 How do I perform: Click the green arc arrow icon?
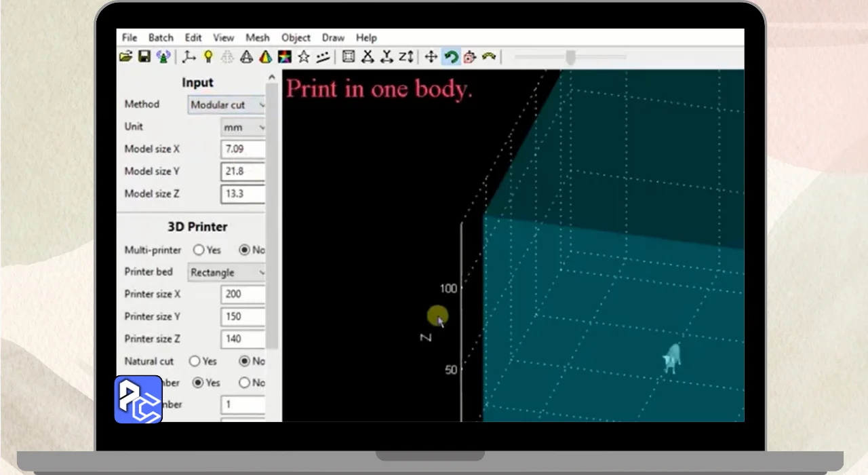coord(489,57)
